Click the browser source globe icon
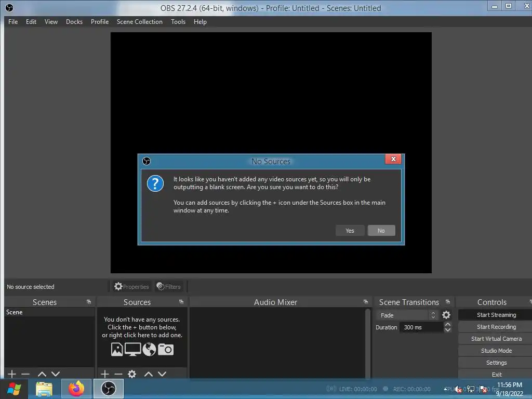 [149, 350]
